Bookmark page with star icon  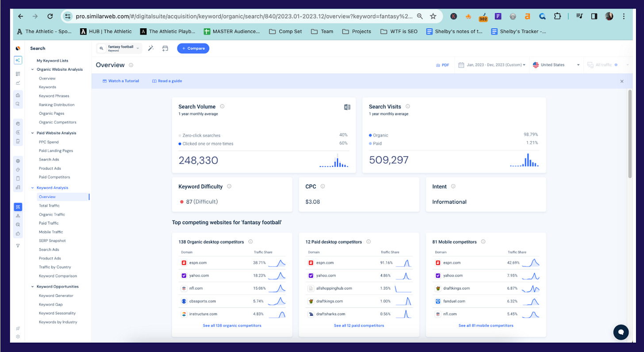point(433,16)
